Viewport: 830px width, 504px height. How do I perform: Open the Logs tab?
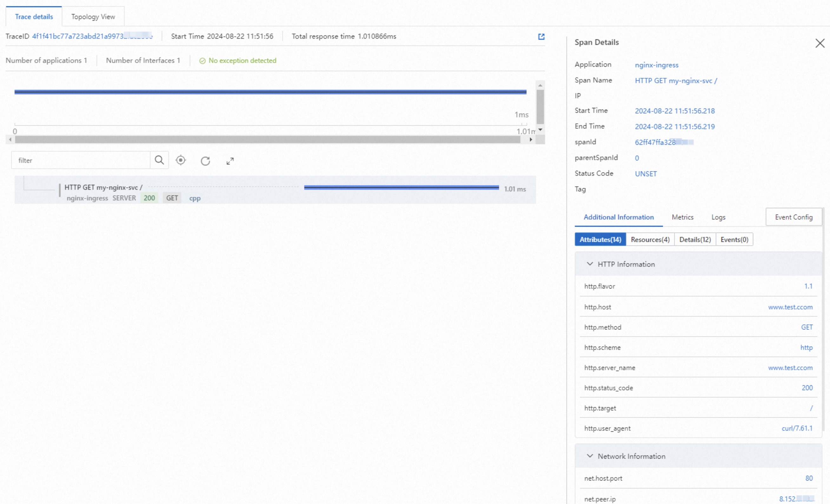(718, 217)
